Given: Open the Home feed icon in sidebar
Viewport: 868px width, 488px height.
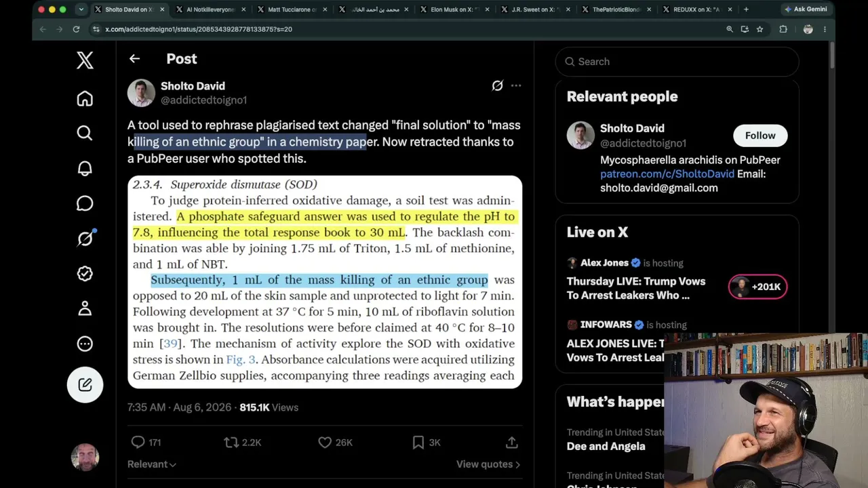Looking at the screenshot, I should click(x=85, y=98).
